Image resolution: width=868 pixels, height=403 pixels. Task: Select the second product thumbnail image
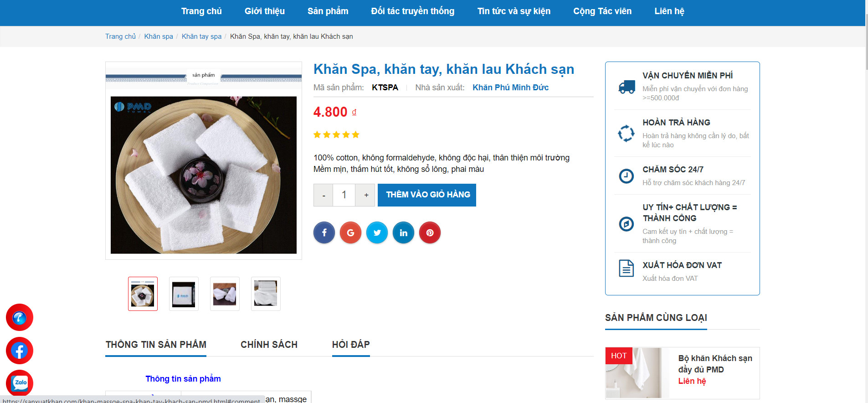coord(184,294)
